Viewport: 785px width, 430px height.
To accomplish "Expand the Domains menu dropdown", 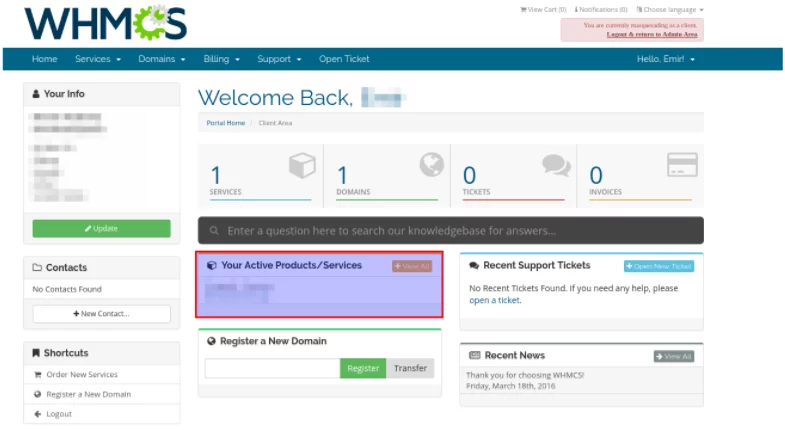I will point(160,59).
